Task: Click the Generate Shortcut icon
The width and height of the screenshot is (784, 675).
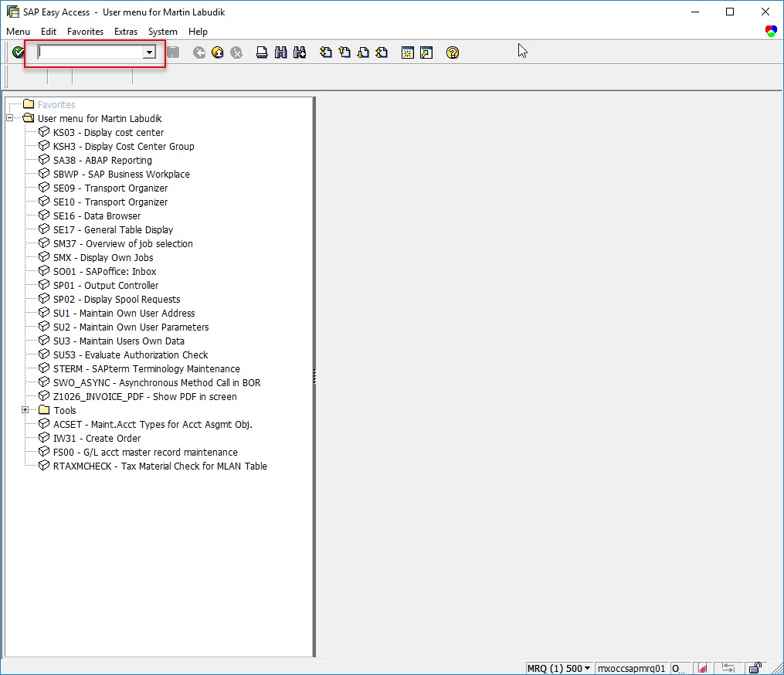Action: tap(426, 53)
